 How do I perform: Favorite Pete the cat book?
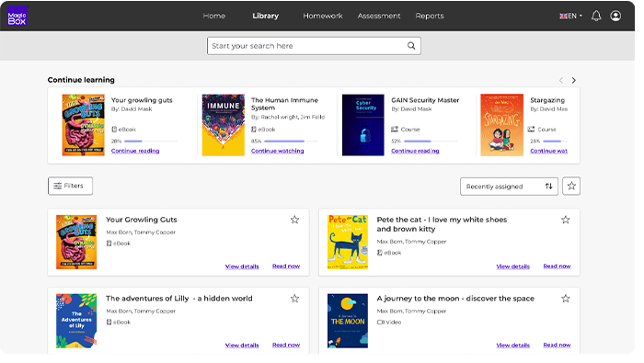coord(566,220)
